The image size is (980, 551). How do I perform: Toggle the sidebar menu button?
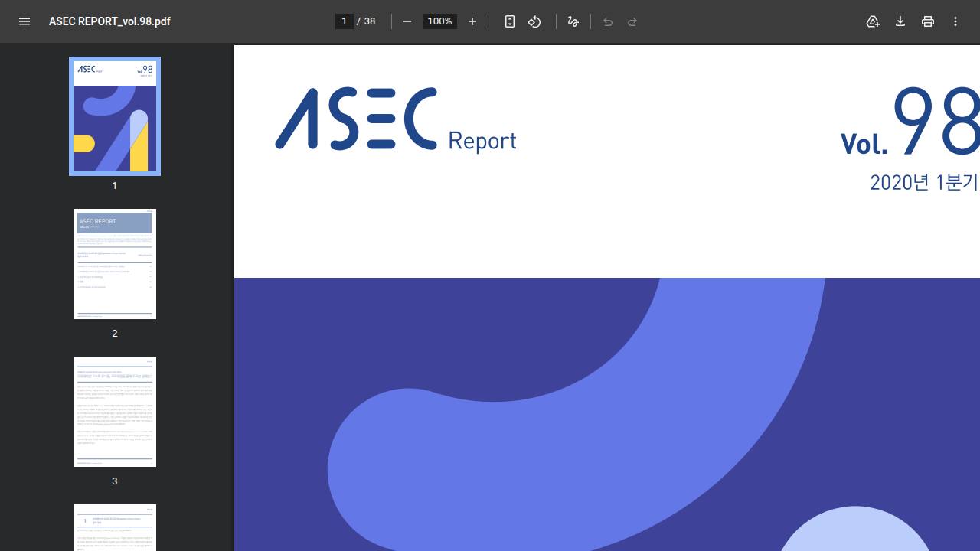pos(24,21)
